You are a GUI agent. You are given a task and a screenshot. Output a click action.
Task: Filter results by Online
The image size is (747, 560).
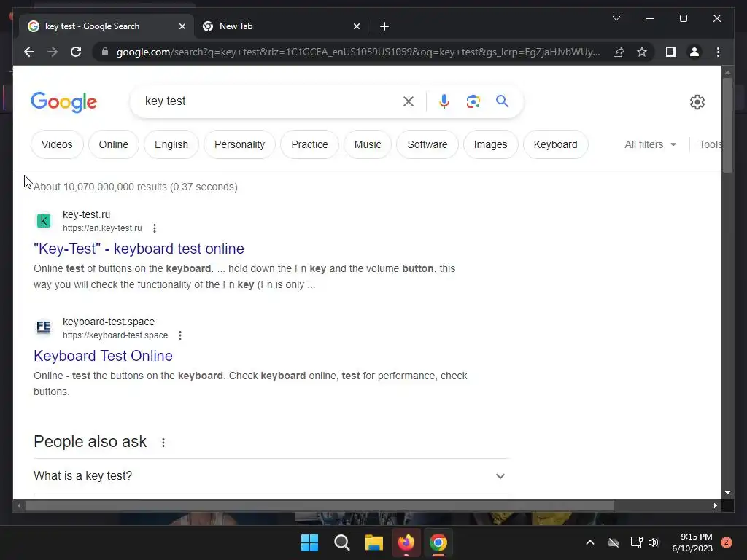tap(113, 144)
